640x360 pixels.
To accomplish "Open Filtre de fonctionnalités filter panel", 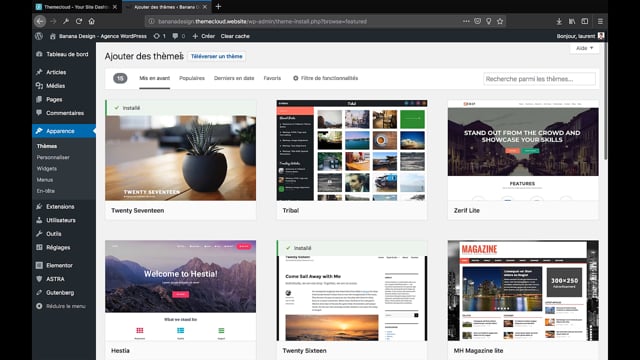I will pos(325,78).
